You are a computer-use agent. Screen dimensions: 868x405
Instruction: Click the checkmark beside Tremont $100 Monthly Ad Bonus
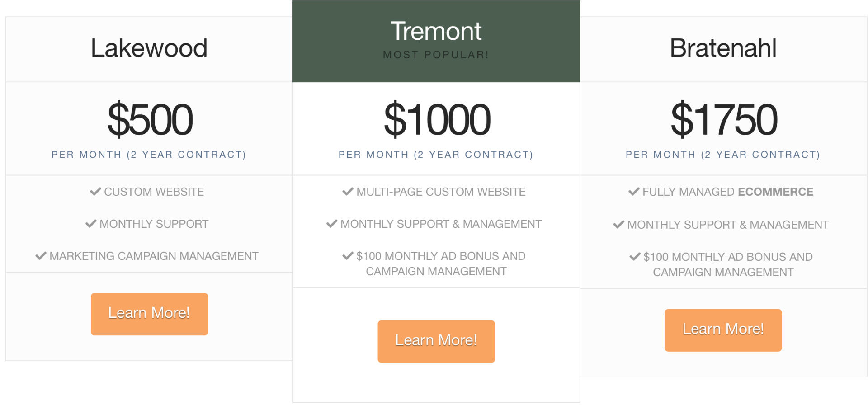[348, 256]
